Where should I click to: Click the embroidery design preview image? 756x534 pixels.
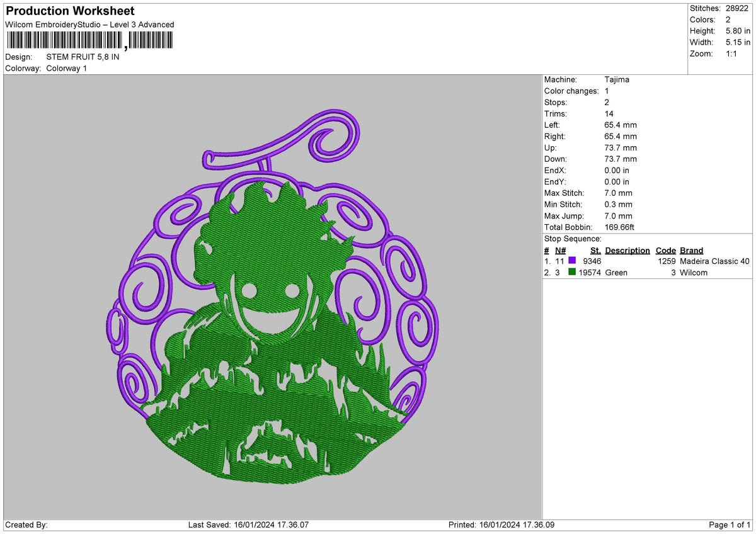273,297
